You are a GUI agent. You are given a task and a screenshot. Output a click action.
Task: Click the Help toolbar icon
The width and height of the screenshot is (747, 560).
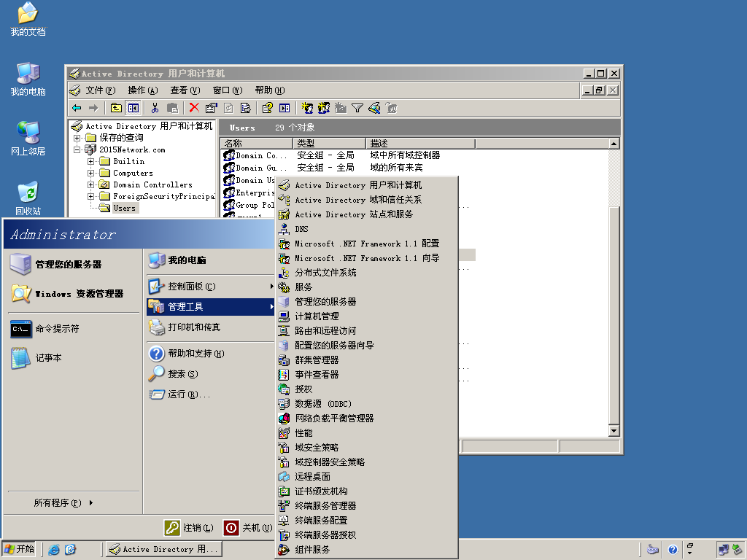(267, 108)
